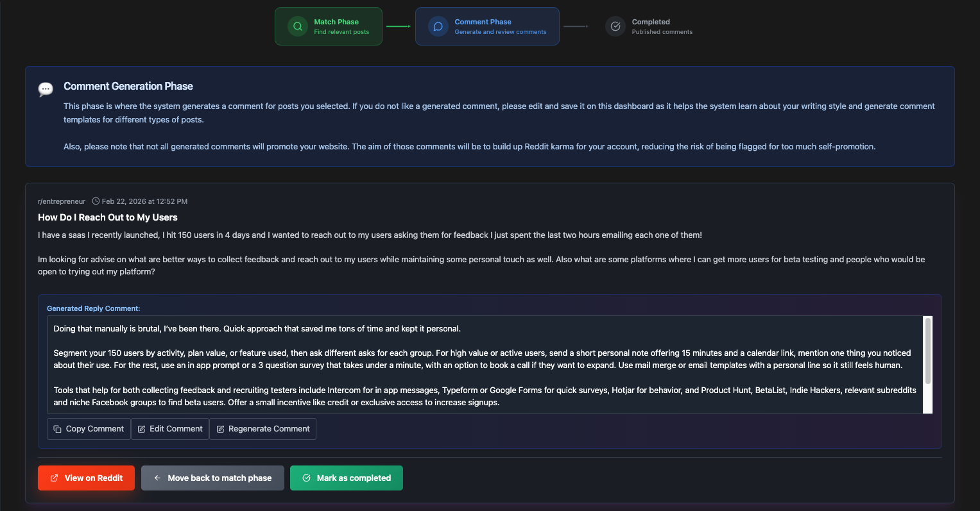This screenshot has width=980, height=511.
Task: Click the generated comment scrollbar thumb
Action: click(927, 351)
